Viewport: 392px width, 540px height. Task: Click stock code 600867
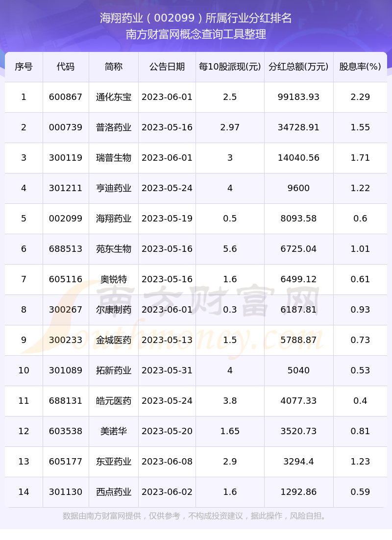coord(66,97)
